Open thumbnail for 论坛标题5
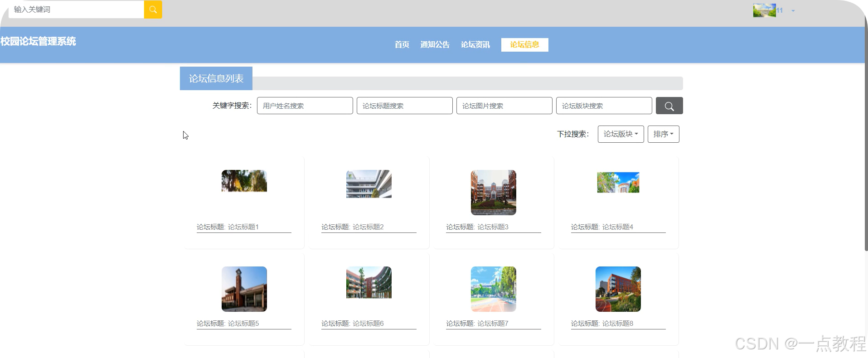This screenshot has width=868, height=358. [244, 289]
